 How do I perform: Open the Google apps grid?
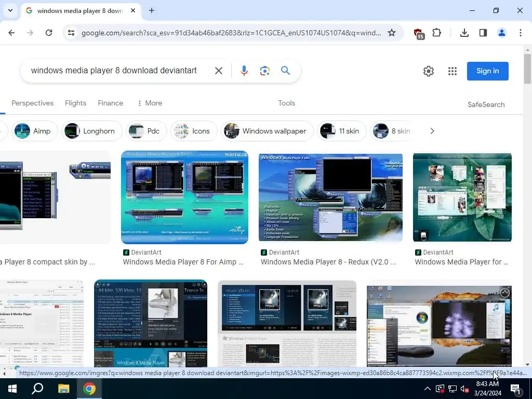point(453,71)
